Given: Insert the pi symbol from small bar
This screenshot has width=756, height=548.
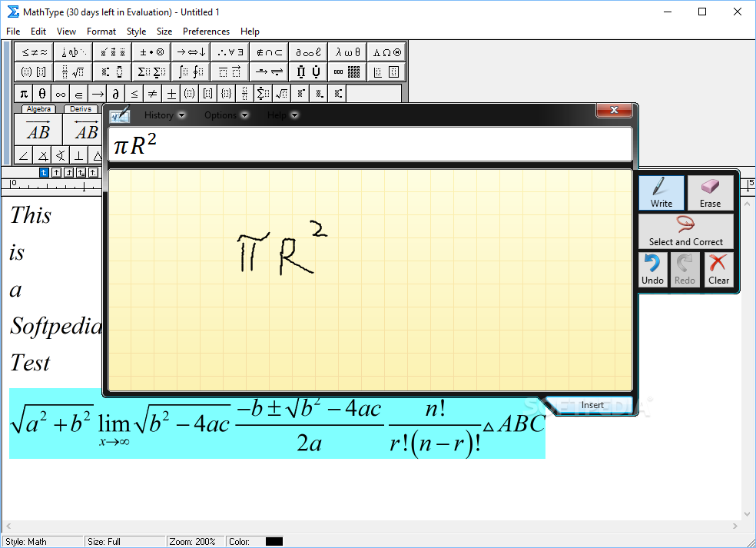Looking at the screenshot, I should tap(24, 94).
